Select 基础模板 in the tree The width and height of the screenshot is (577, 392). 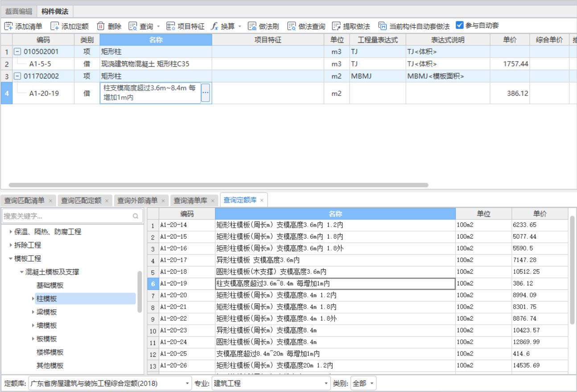pos(50,285)
